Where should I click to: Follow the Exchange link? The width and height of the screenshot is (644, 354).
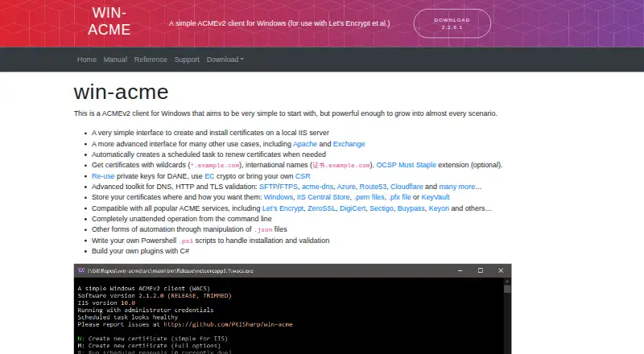349,144
